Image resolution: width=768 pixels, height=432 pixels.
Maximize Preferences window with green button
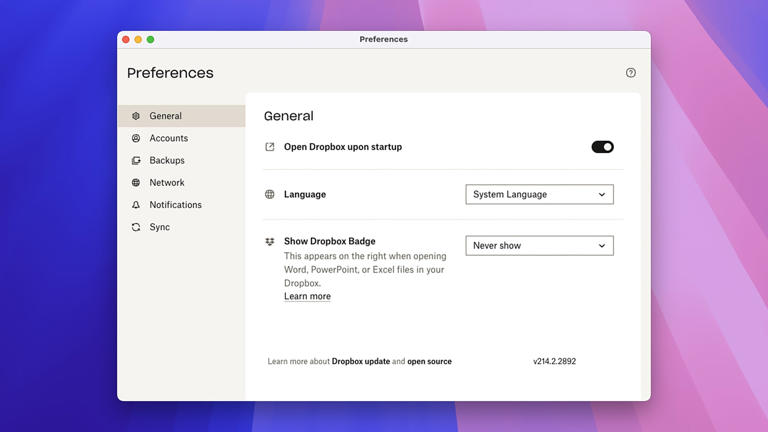pyautogui.click(x=150, y=40)
